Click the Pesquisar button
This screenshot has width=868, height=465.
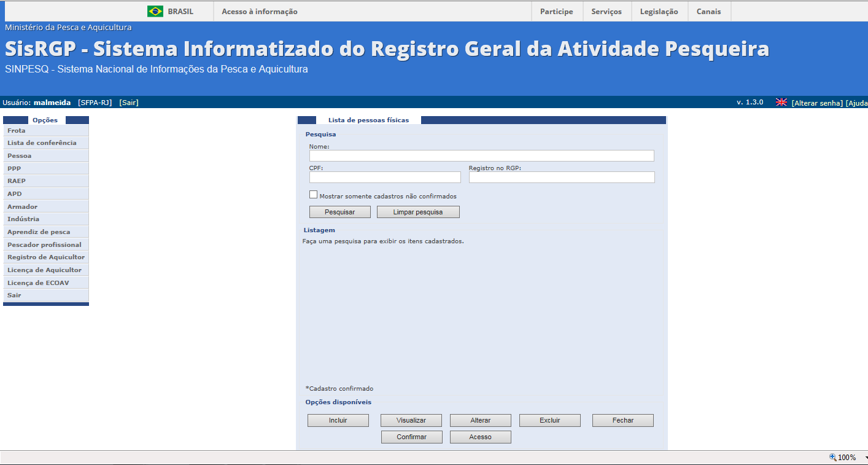[340, 212]
